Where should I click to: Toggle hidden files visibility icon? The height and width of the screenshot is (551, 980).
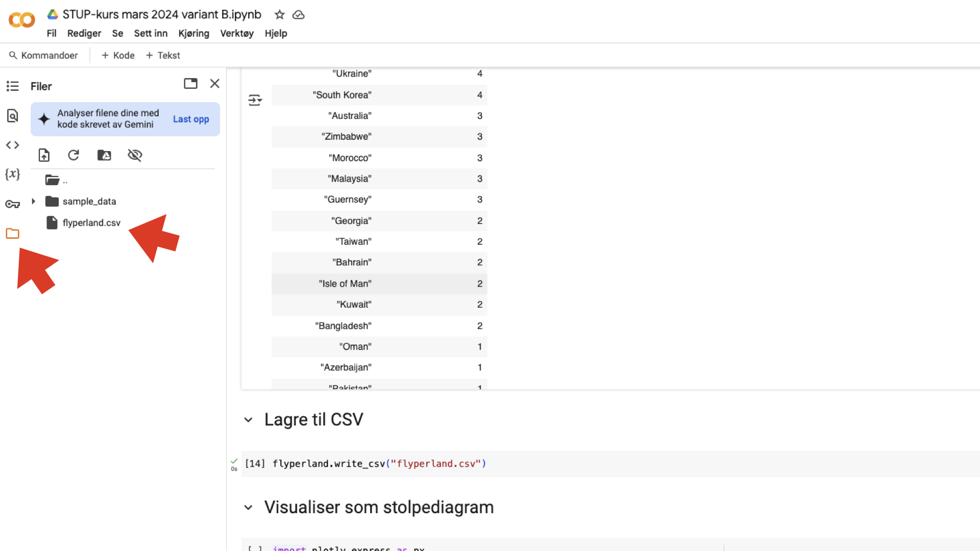pos(135,155)
